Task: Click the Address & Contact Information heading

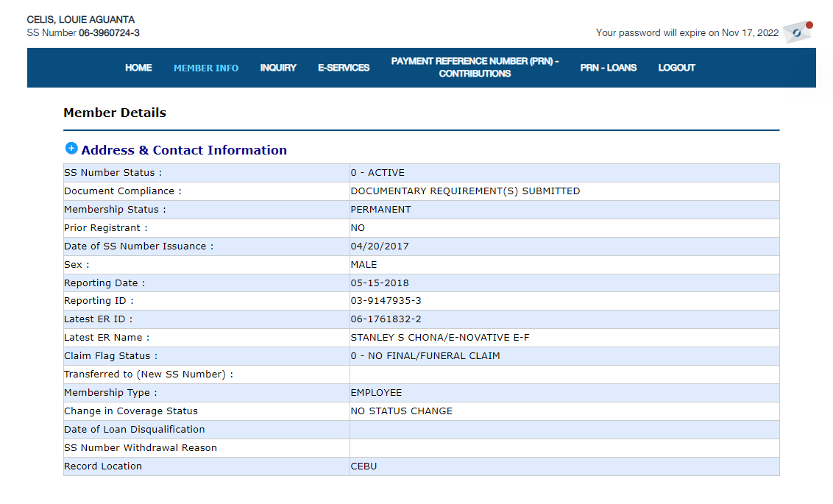Action: pos(184,150)
